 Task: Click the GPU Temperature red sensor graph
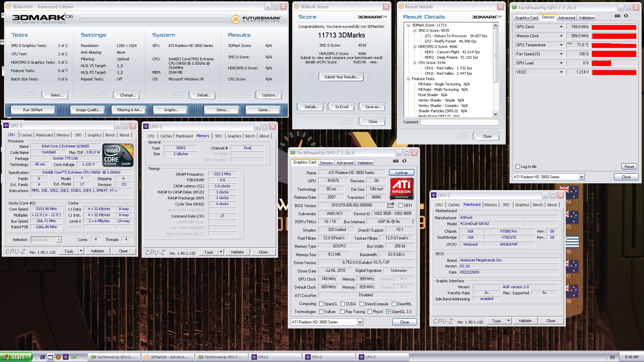[x=614, y=45]
